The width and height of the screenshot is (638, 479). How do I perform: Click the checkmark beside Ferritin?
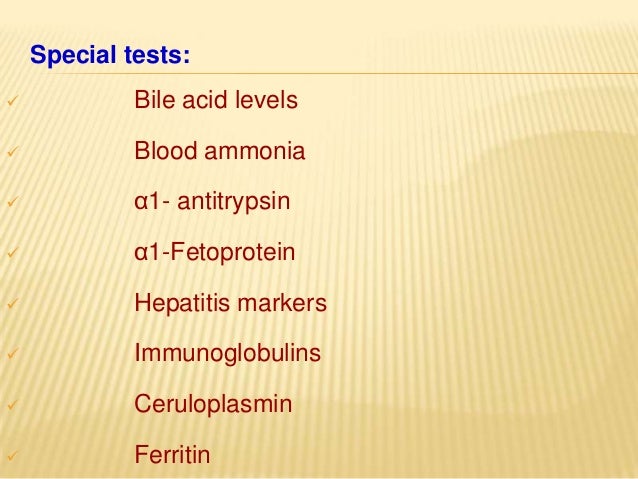pos(13,455)
